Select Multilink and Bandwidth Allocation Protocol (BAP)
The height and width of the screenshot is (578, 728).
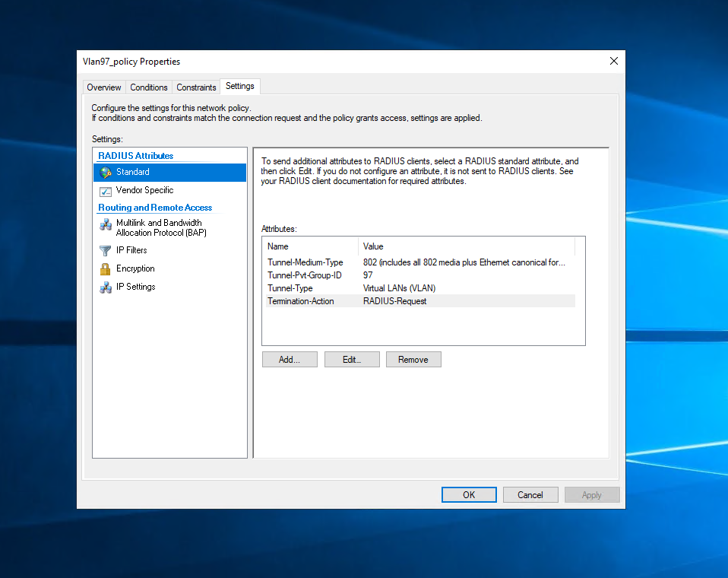tap(170, 227)
